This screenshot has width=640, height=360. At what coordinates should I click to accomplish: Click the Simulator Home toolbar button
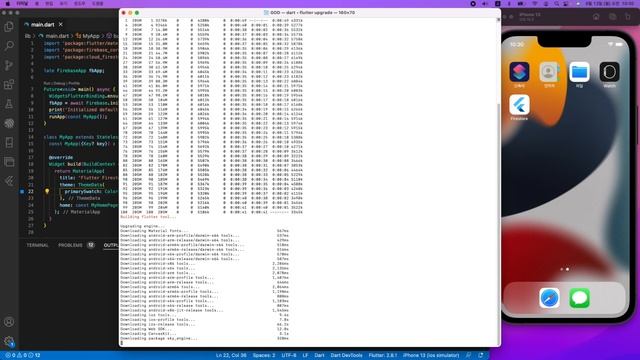pos(596,17)
